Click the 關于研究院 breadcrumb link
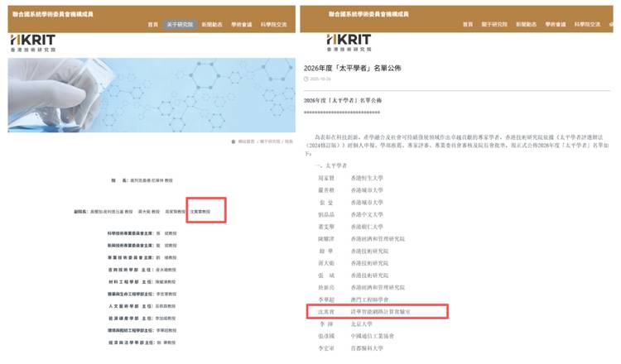The width and height of the screenshot is (621, 364). coord(267,142)
